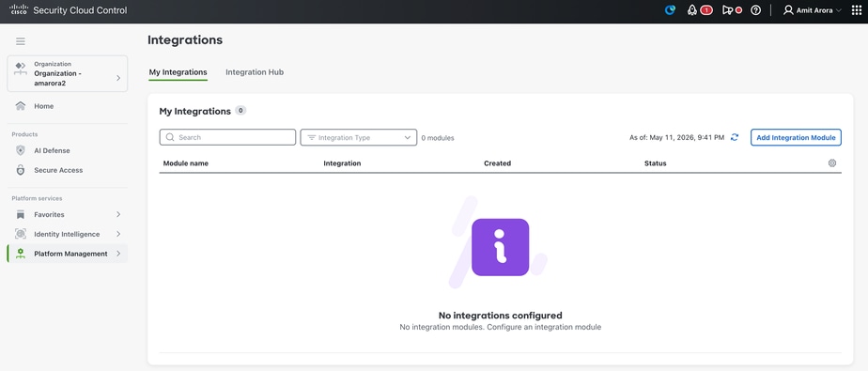Open table column settings gear
This screenshot has width=868, height=371.
point(832,163)
